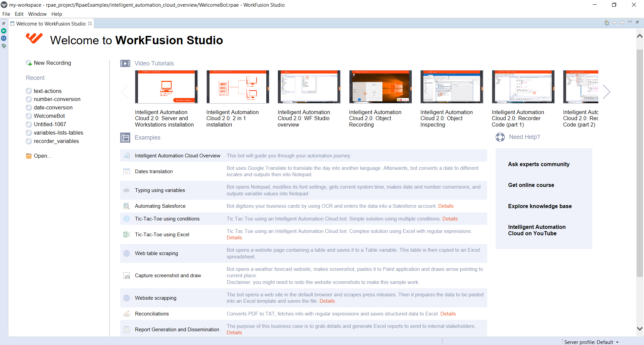The height and width of the screenshot is (345, 644).
Task: Open recent file variables-lists-tables
Action: [58, 133]
